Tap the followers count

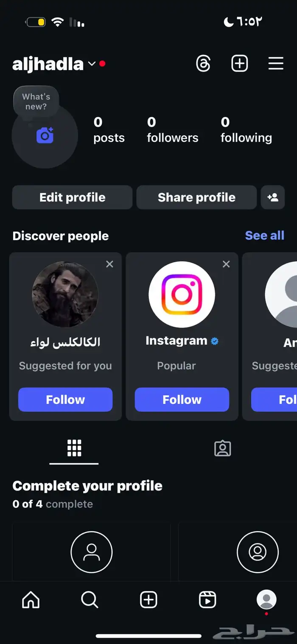click(172, 129)
